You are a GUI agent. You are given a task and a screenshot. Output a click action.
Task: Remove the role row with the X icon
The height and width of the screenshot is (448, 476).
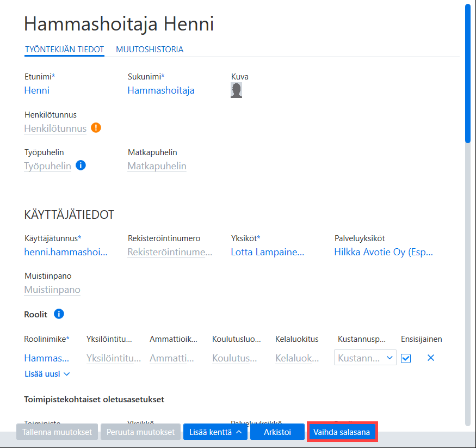pos(431,358)
